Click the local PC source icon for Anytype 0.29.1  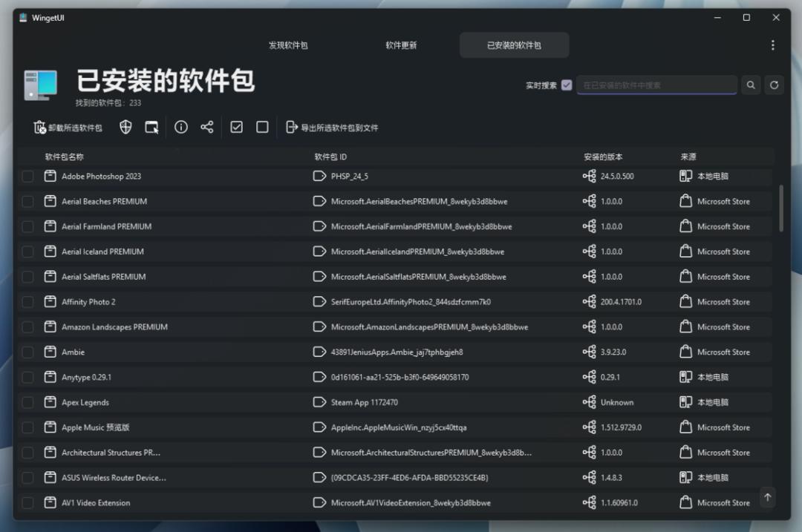(x=685, y=377)
